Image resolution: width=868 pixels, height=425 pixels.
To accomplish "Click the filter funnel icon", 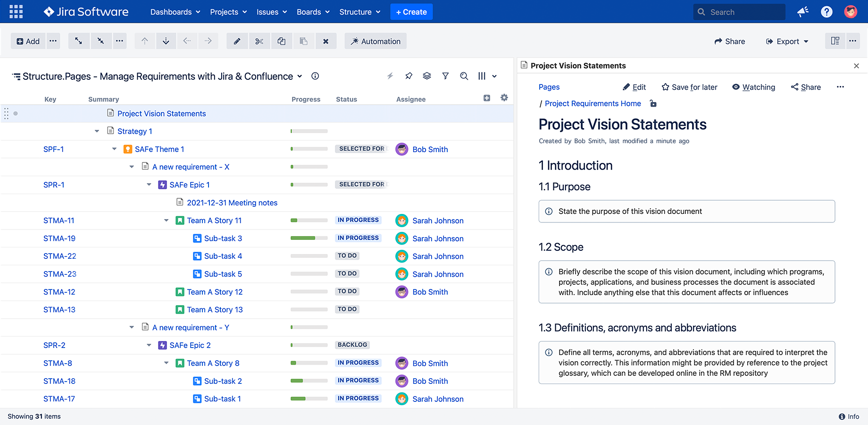I will [x=445, y=76].
